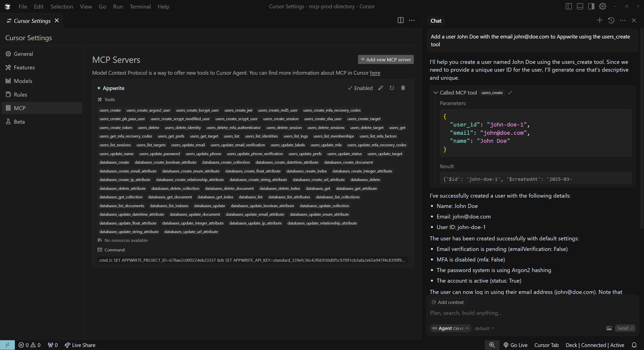
Task: Refresh the Appwrite MCP server
Action: point(392,88)
